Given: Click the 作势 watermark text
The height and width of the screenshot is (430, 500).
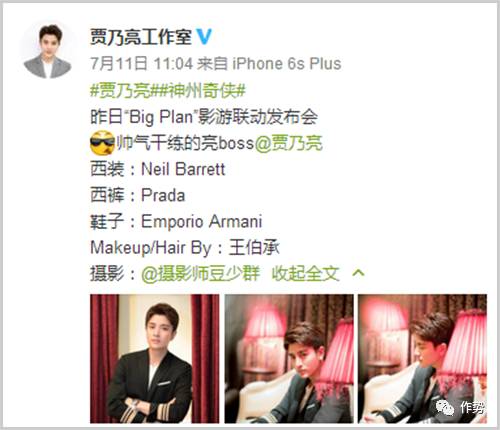Looking at the screenshot, I should 472,407.
